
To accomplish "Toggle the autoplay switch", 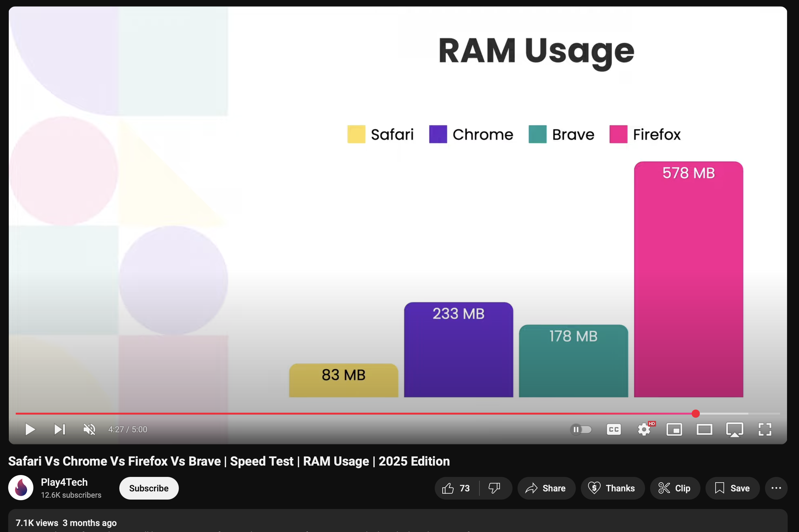I will click(x=581, y=429).
